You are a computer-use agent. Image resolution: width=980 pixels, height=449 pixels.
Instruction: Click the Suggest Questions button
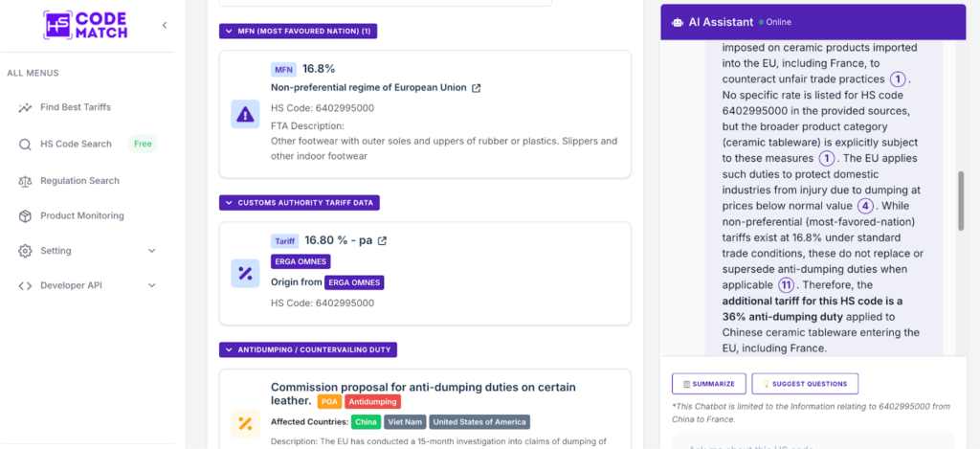805,384
